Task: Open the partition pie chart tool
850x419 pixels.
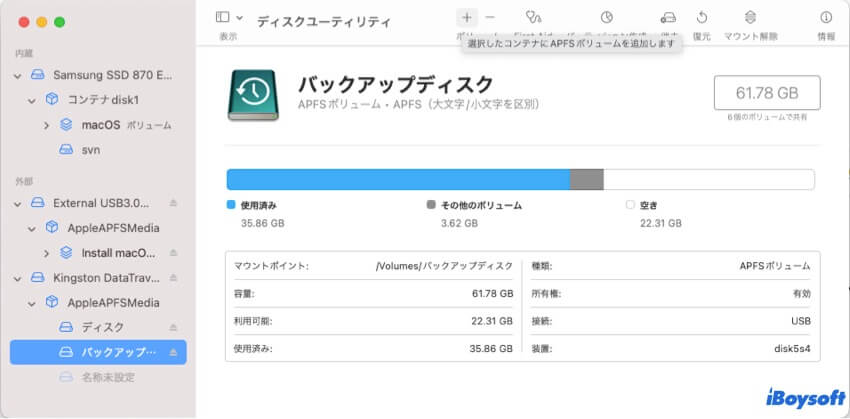Action: [x=606, y=18]
